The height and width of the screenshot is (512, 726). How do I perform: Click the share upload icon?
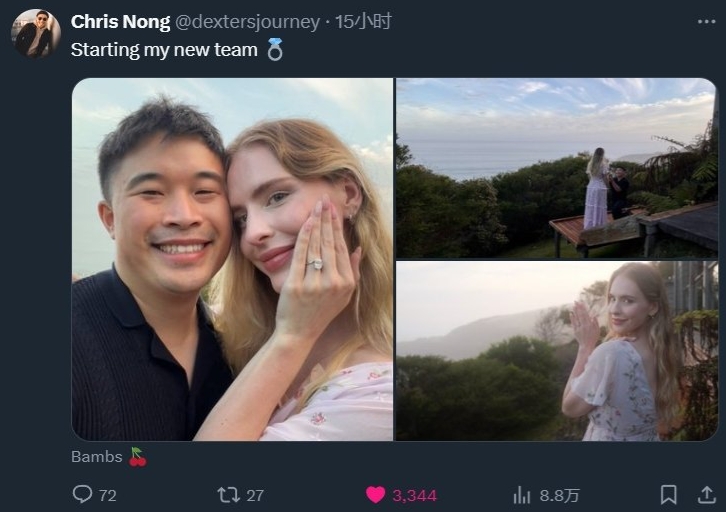tap(706, 495)
